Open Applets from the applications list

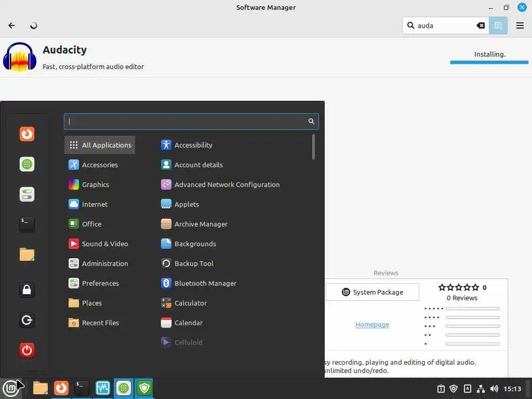(180, 204)
